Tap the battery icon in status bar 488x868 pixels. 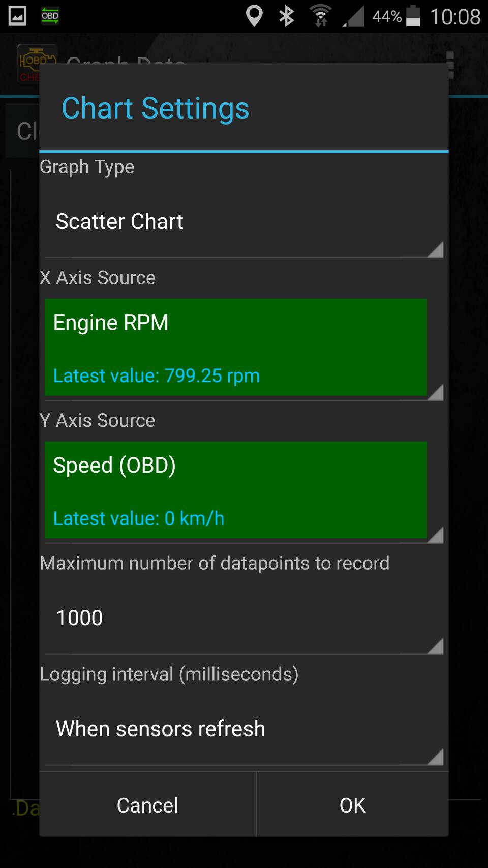(x=413, y=16)
